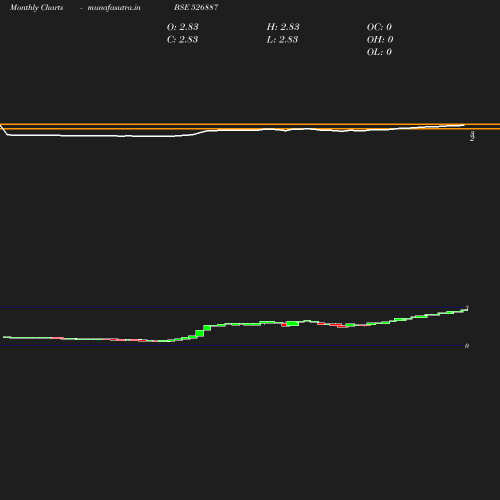Select the close price 'C: 2.83' value
This screenshot has width=500, height=500.
coord(182,39)
